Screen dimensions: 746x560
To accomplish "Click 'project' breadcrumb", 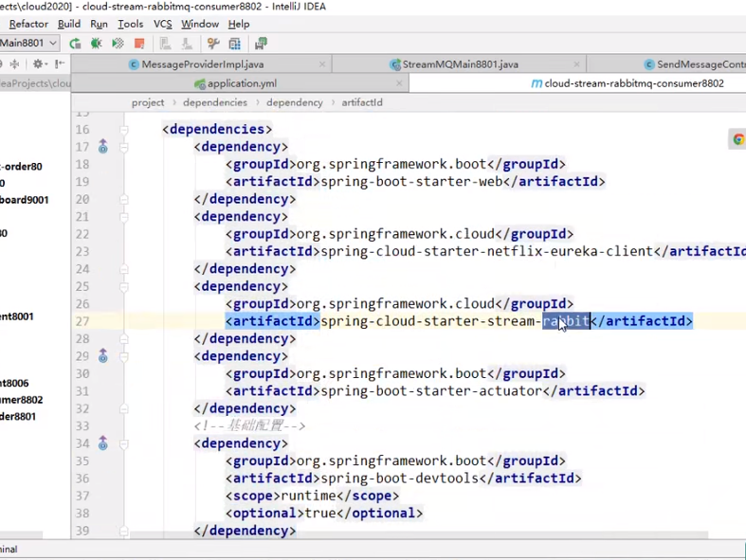I will point(148,102).
